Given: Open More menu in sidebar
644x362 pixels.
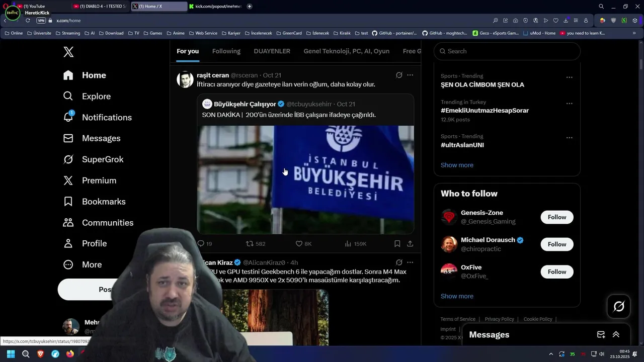Looking at the screenshot, I should (x=83, y=264).
